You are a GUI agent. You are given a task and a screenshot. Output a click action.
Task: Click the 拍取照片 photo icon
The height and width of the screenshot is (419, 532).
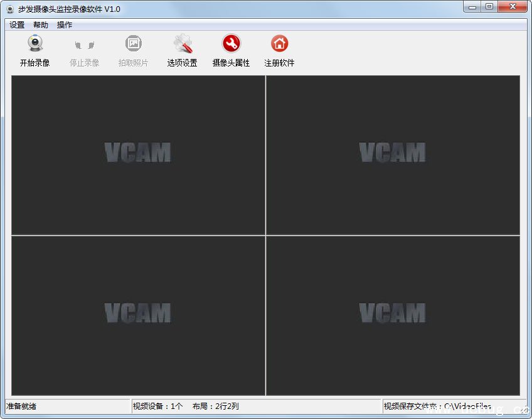(x=134, y=43)
